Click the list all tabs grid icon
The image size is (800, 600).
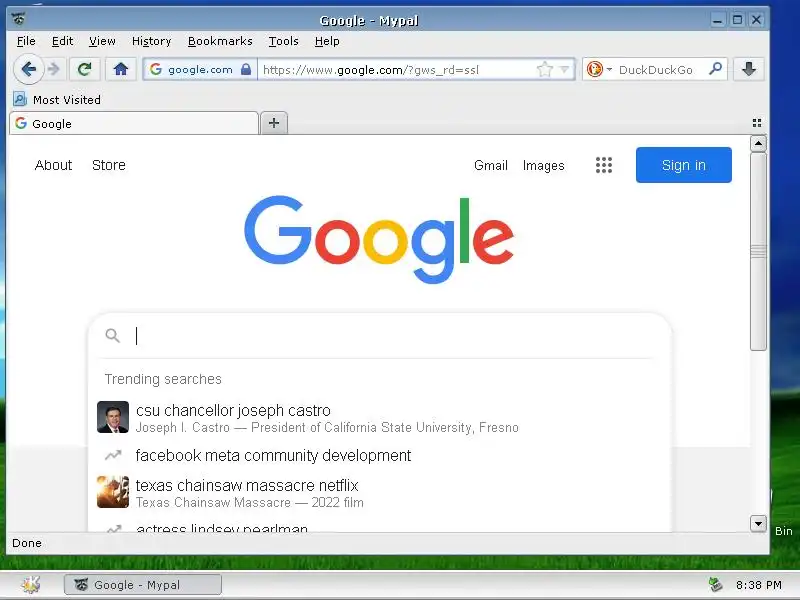[757, 123]
